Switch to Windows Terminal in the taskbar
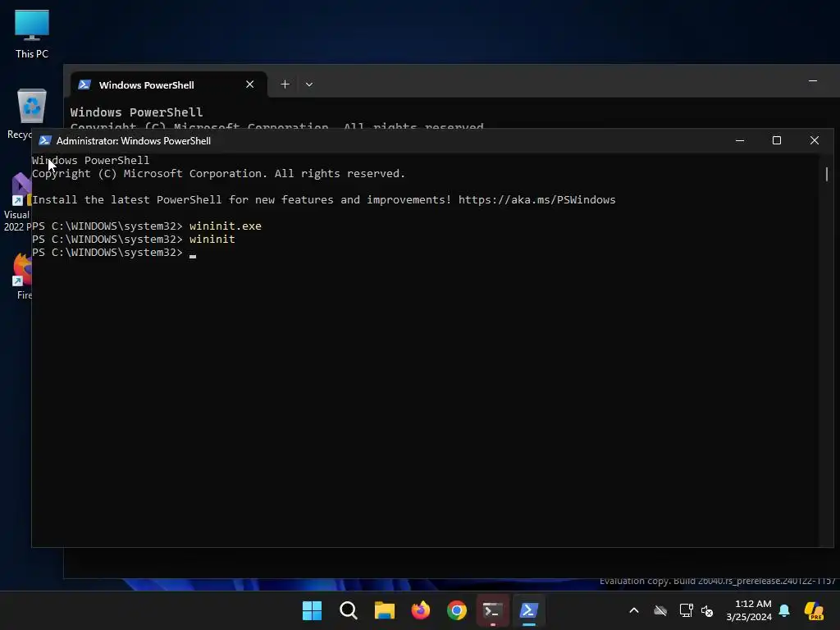 click(x=493, y=610)
